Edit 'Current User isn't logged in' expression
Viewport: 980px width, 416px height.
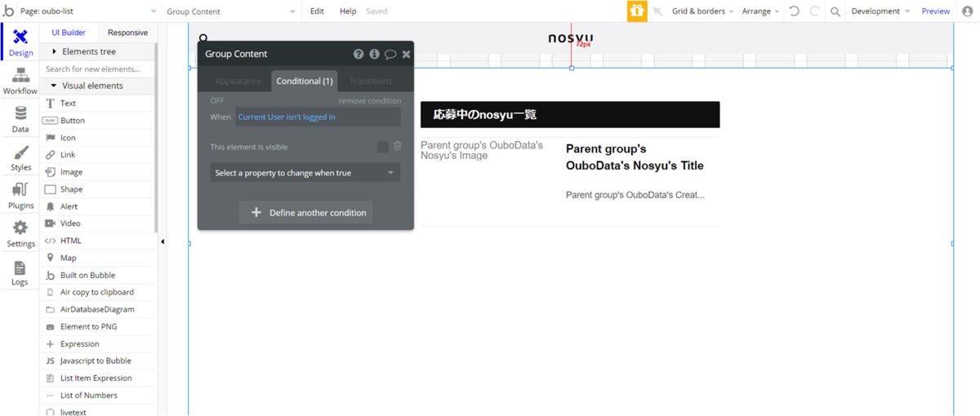pyautogui.click(x=318, y=117)
